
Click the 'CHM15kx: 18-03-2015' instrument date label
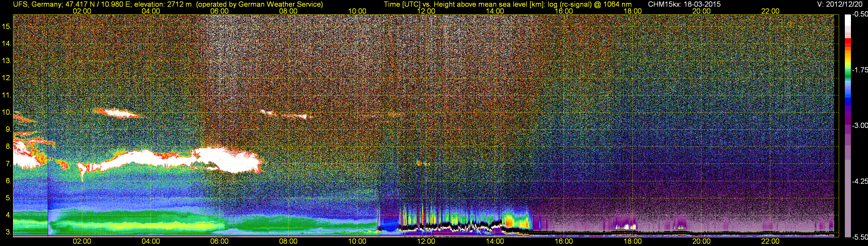point(684,4)
